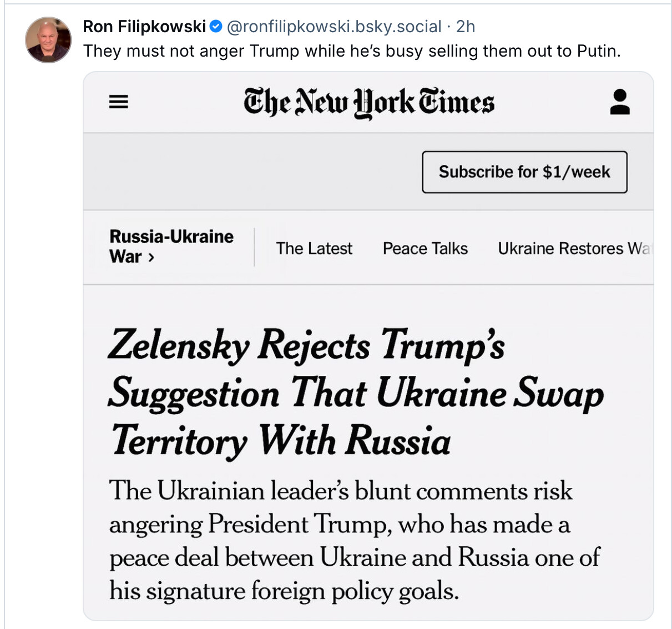
Task: Select the Peace Talks tab
Action: tap(425, 248)
